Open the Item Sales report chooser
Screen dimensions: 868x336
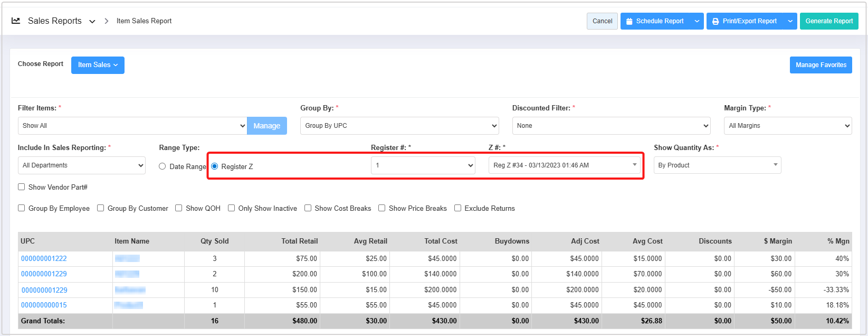pos(98,65)
